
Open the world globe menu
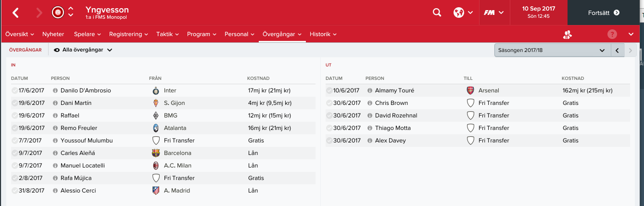click(463, 13)
